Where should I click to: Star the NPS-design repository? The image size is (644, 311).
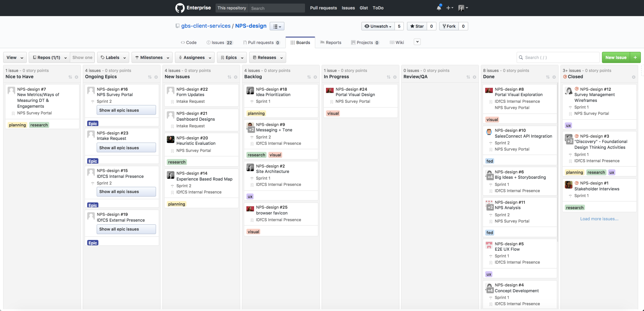tap(417, 26)
